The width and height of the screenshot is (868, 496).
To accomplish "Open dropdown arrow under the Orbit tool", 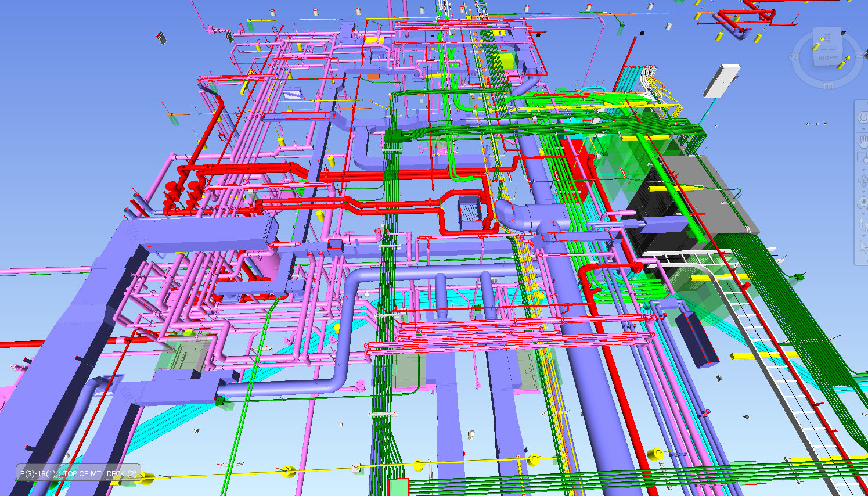I will (863, 192).
